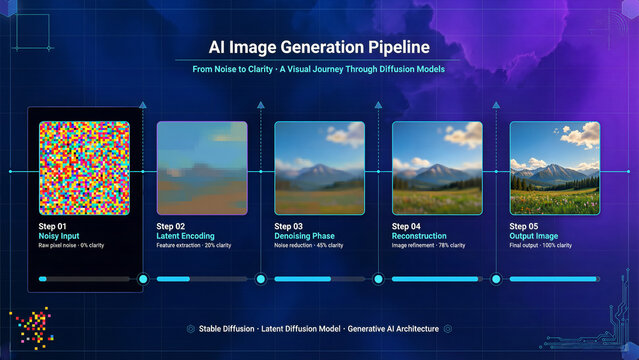Click the Noise reduction · 45% clarity caption
The height and width of the screenshot is (360, 639).
pos(309,245)
